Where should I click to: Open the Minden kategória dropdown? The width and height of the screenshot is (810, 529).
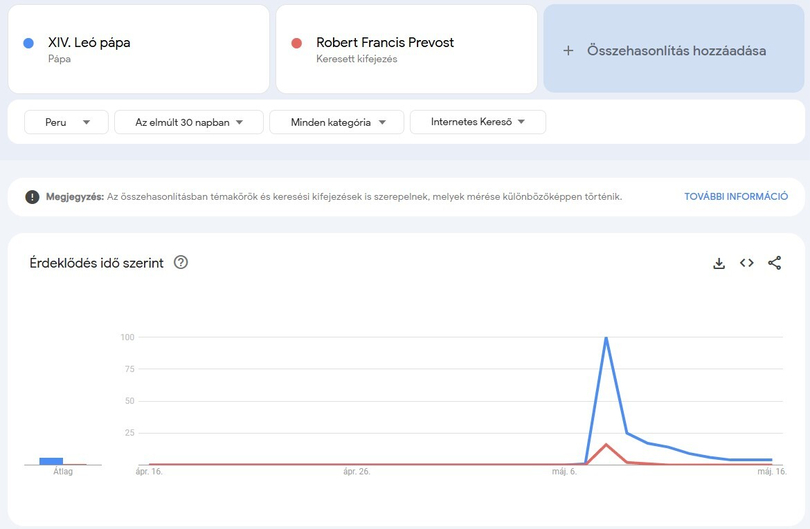336,122
